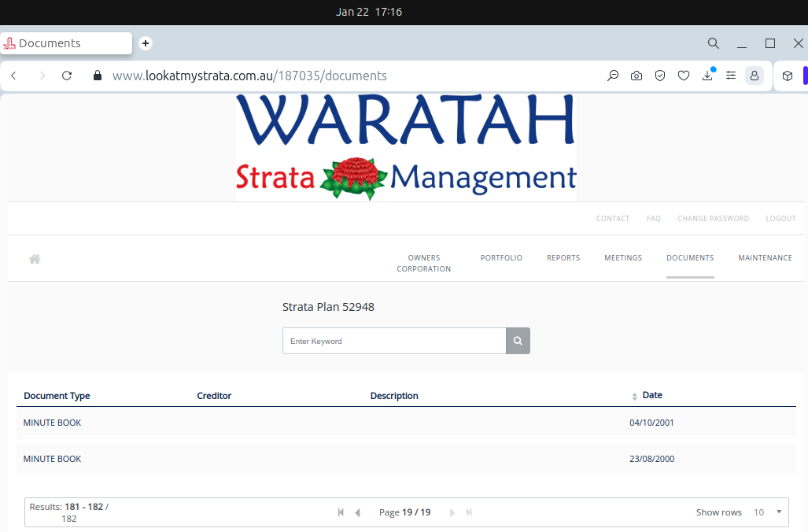Click the Contact link

(613, 219)
